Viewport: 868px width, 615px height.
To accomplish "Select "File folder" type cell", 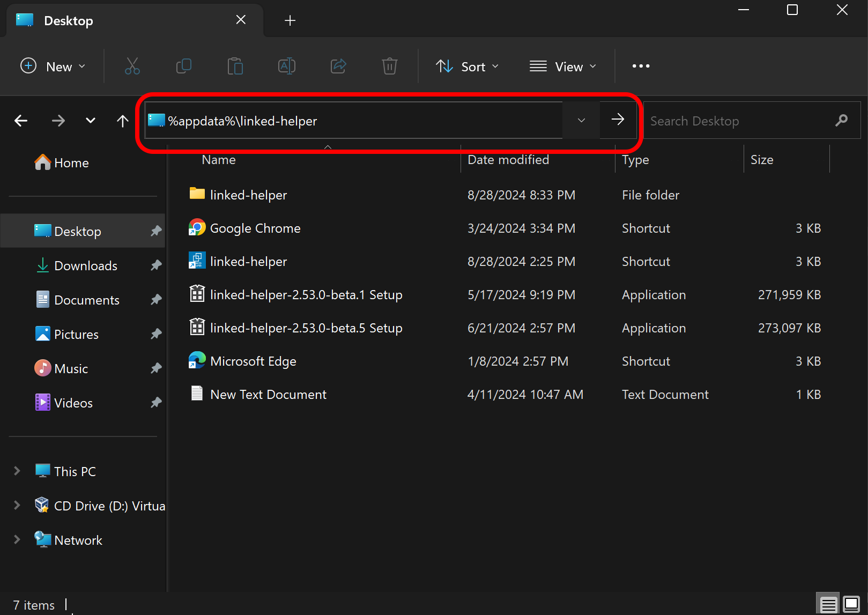I will click(650, 195).
